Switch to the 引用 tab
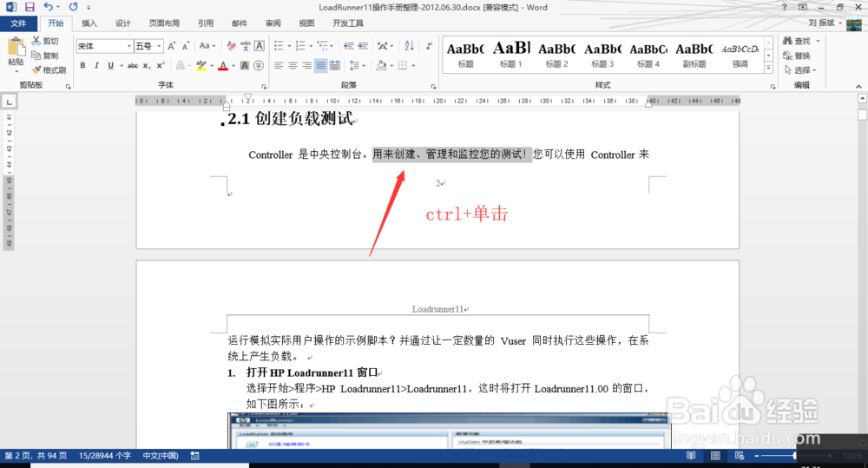 tap(206, 23)
